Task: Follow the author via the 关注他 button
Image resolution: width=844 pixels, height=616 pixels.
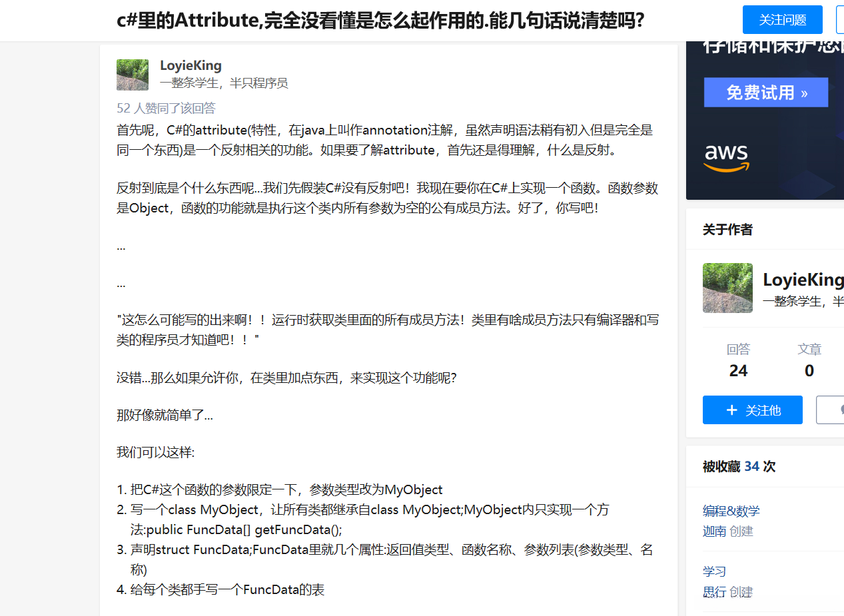Action: point(752,410)
